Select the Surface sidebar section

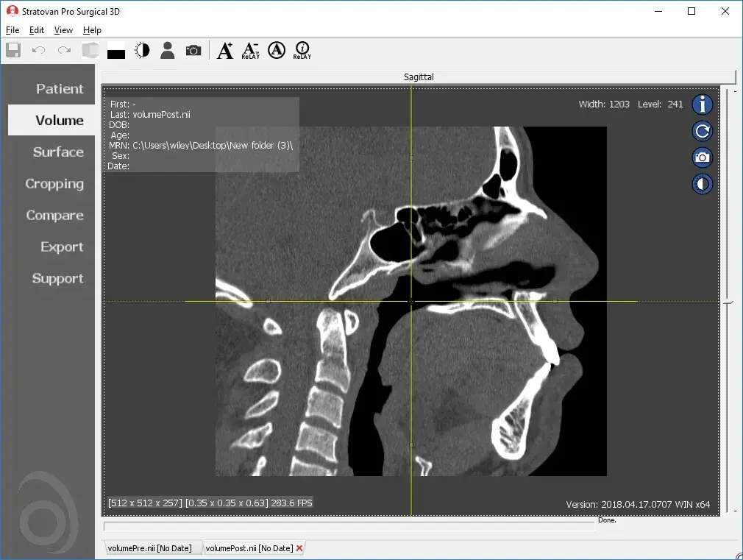pos(58,152)
